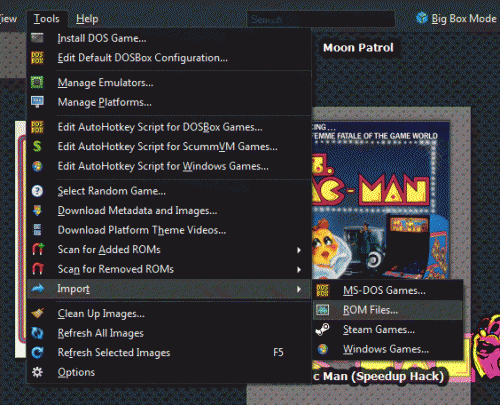
Task: Select the Import menu entry
Action: (169, 288)
